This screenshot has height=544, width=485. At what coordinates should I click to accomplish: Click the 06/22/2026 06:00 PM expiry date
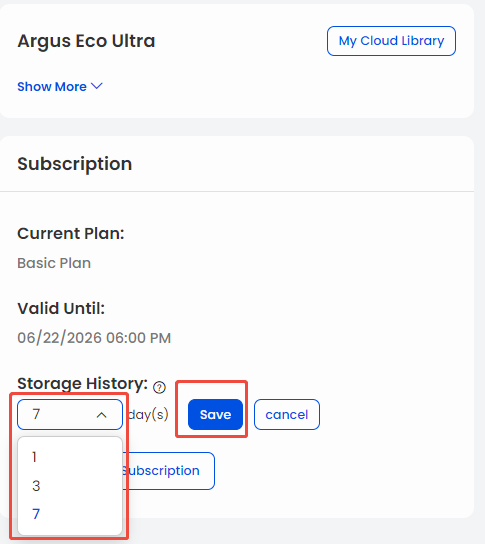point(94,338)
